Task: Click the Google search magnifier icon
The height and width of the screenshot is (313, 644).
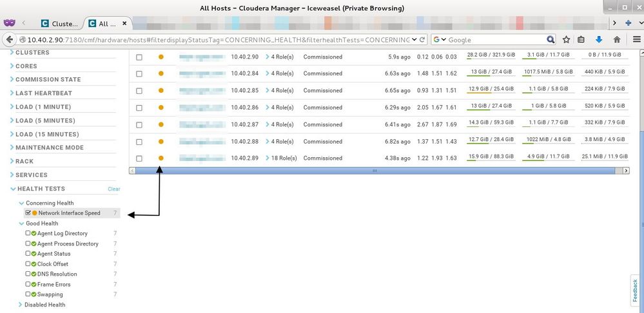Action: pyautogui.click(x=551, y=40)
